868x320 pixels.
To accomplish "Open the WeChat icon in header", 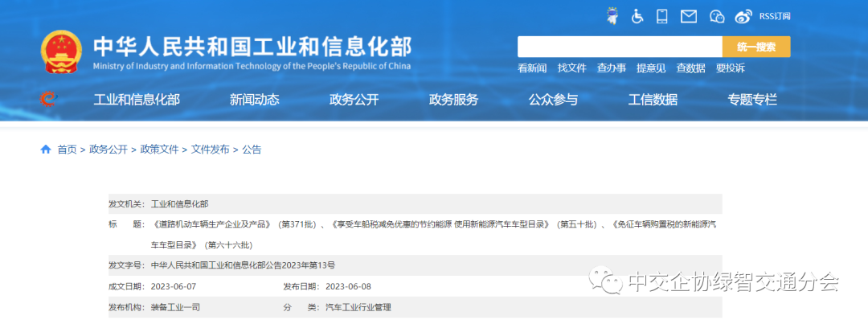I will click(717, 17).
